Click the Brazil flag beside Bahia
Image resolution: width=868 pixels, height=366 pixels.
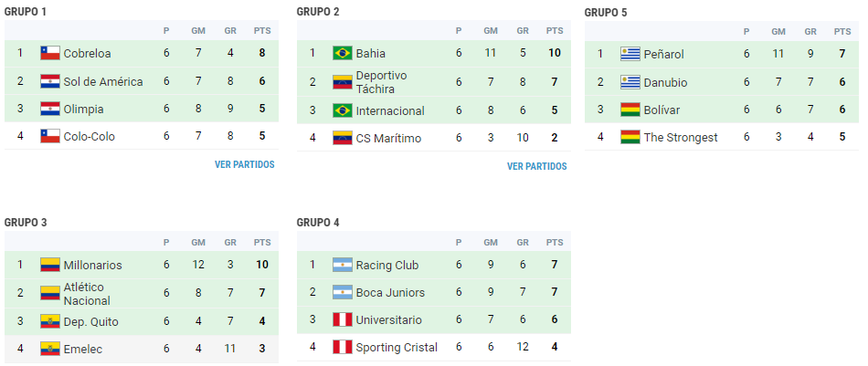(x=342, y=53)
